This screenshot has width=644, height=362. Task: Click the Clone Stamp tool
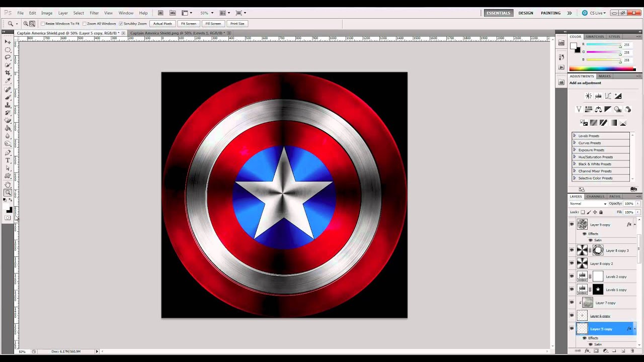pyautogui.click(x=8, y=105)
